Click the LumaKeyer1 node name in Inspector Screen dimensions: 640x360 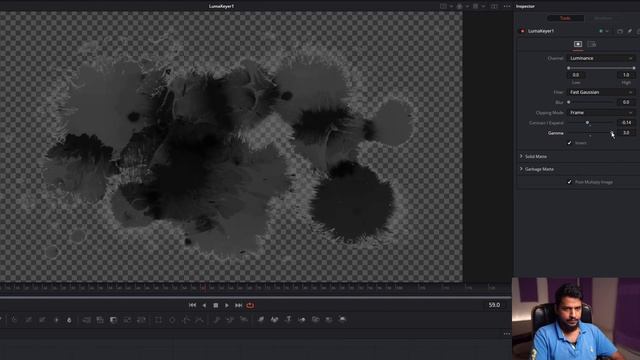(x=541, y=31)
